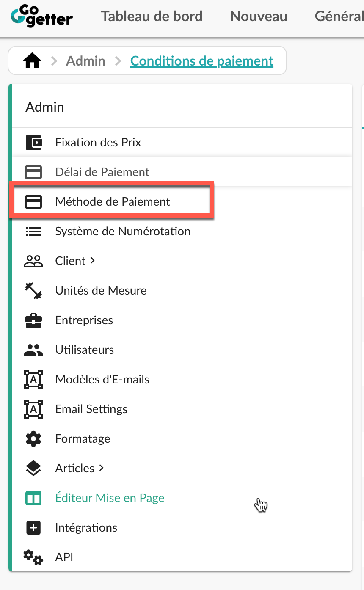Open the Tableau de bord menu
This screenshot has height=590, width=364.
152,17
